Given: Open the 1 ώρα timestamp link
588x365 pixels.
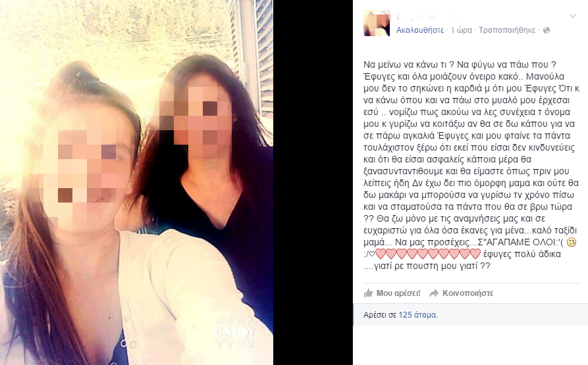Looking at the screenshot, I should (462, 30).
